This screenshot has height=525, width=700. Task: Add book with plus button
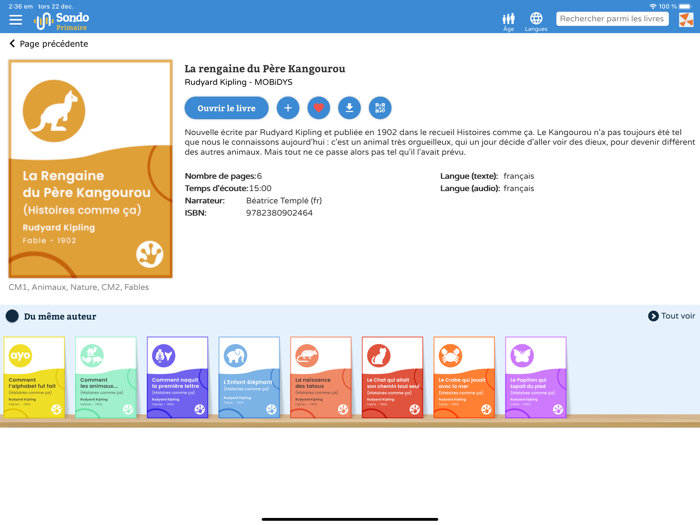click(x=288, y=108)
